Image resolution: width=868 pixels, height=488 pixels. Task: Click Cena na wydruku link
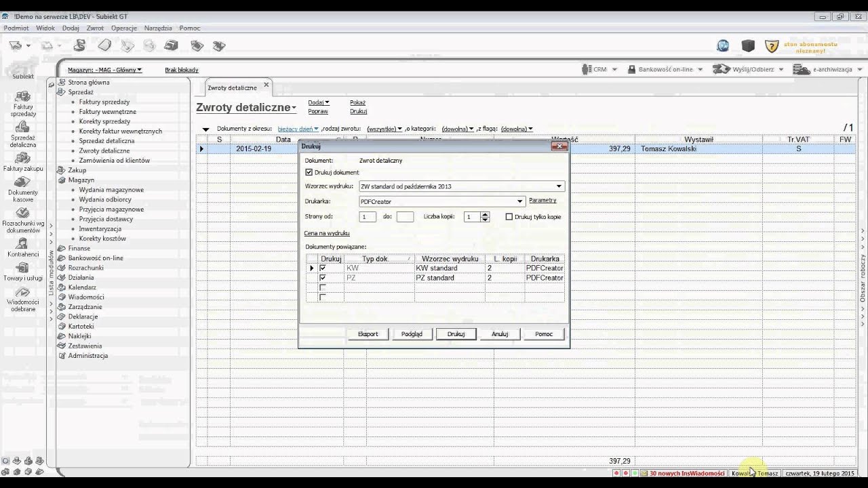(x=327, y=233)
